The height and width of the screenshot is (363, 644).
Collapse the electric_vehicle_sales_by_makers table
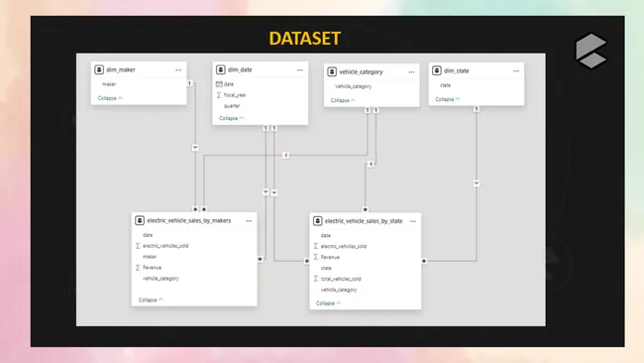(151, 300)
